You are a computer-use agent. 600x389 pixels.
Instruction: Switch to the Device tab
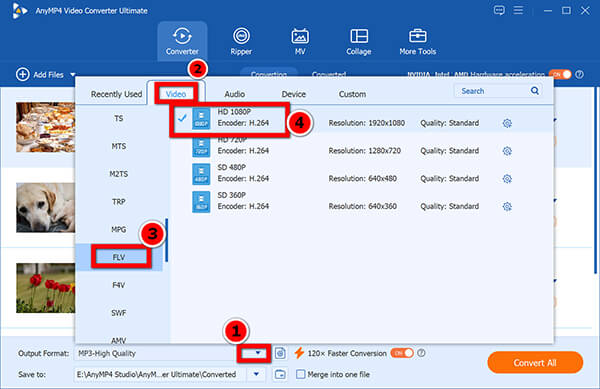(x=293, y=94)
